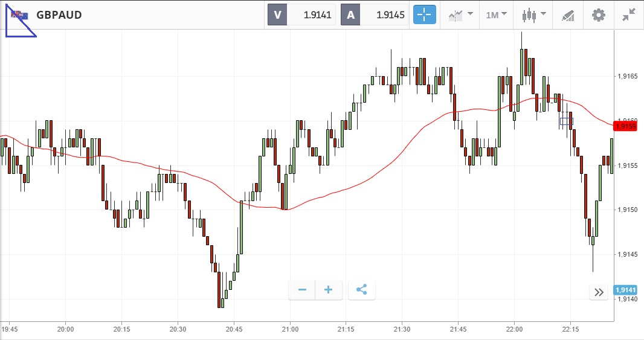This screenshot has height=340, width=644.
Task: Expand the 1M timeframe dropdown
Action: 496,15
